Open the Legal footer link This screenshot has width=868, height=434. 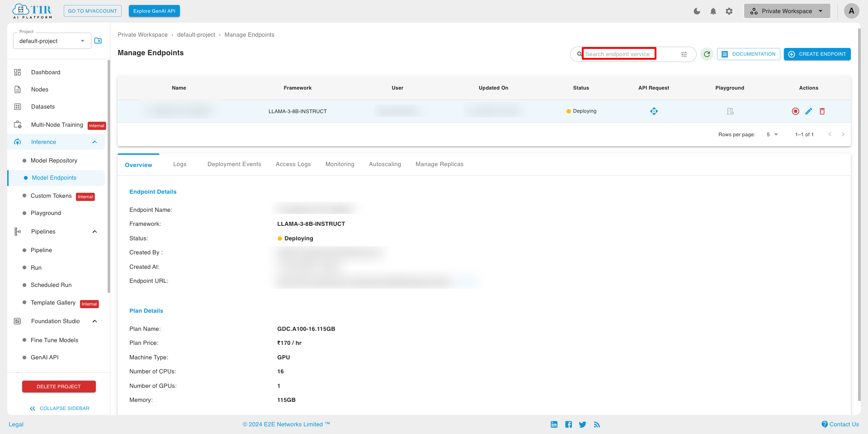click(16, 424)
